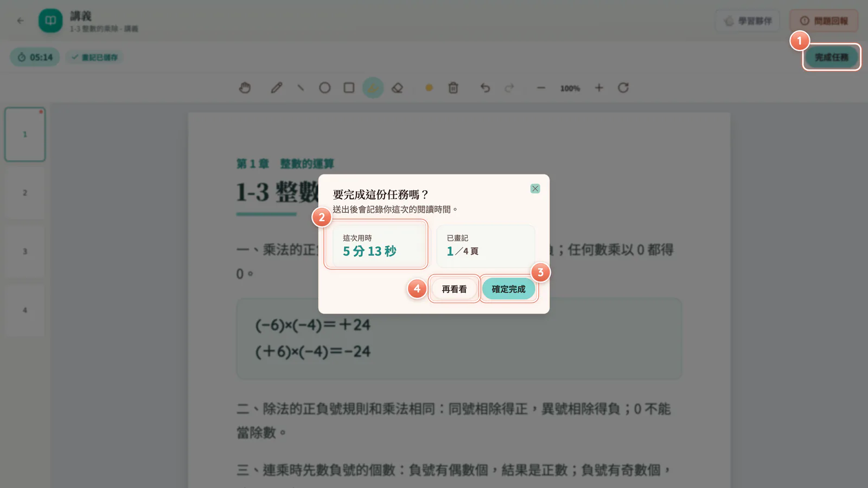Select the circle shape tool
The image size is (868, 488).
tap(324, 88)
